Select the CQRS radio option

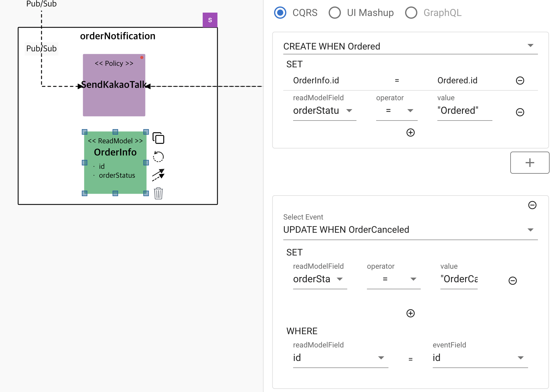(280, 13)
